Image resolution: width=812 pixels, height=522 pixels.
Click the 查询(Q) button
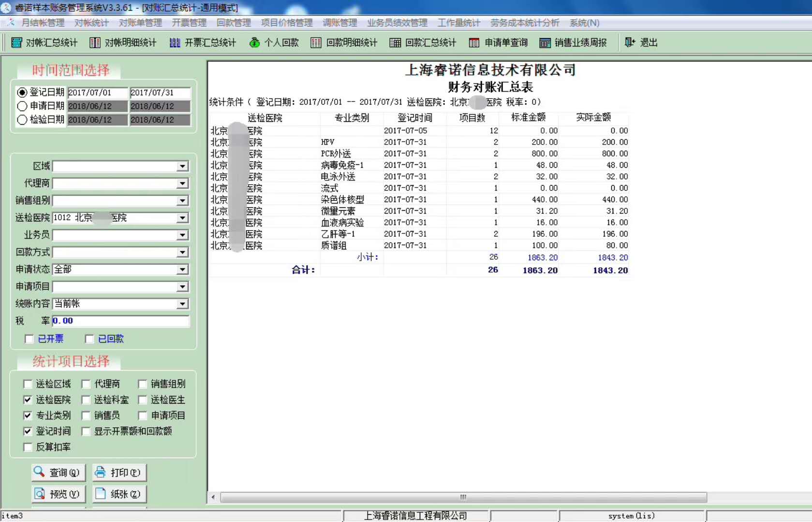[x=58, y=472]
